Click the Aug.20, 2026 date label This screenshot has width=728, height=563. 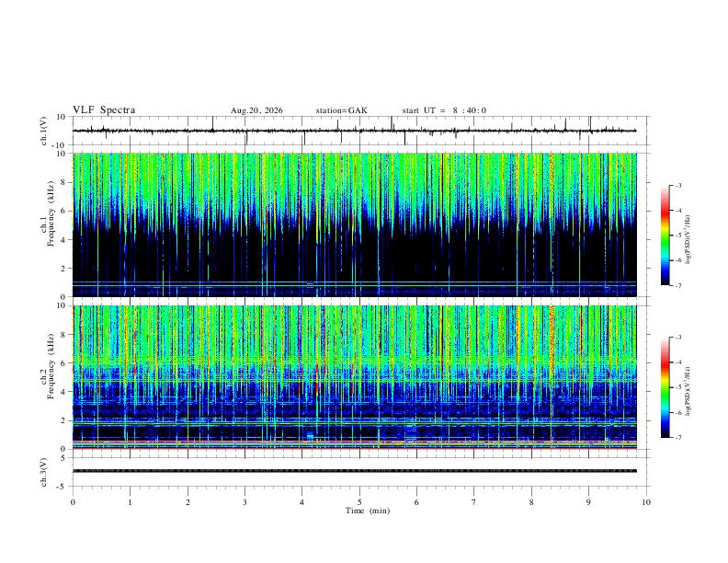(x=256, y=110)
